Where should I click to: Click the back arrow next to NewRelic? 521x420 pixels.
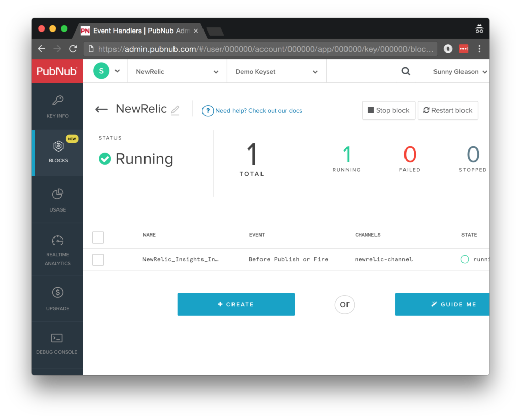[x=101, y=109]
